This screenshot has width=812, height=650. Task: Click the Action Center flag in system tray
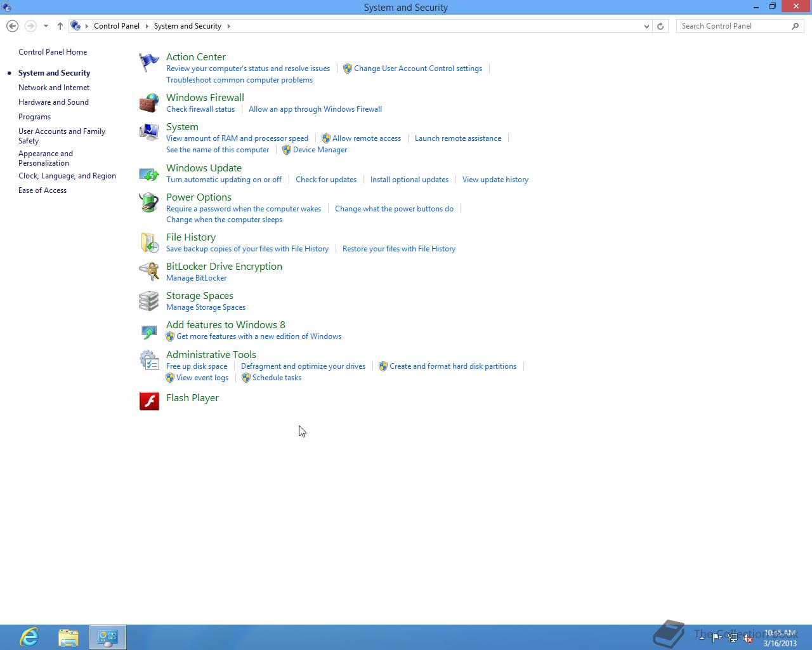click(717, 639)
